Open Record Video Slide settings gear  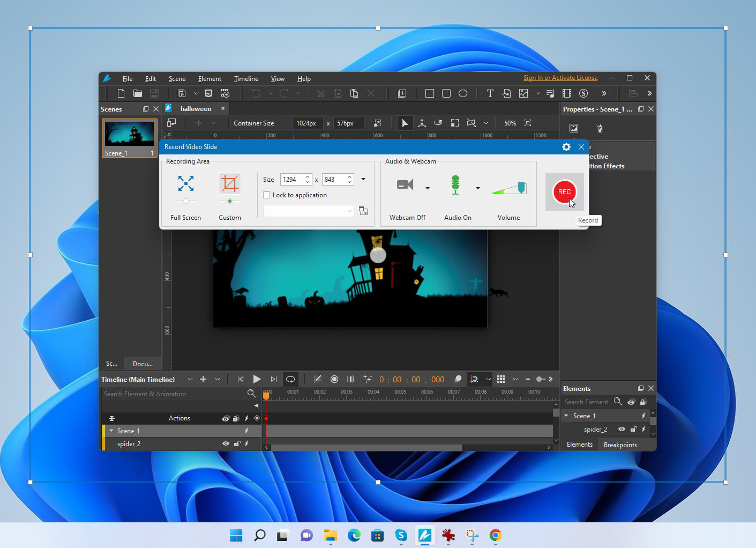566,147
